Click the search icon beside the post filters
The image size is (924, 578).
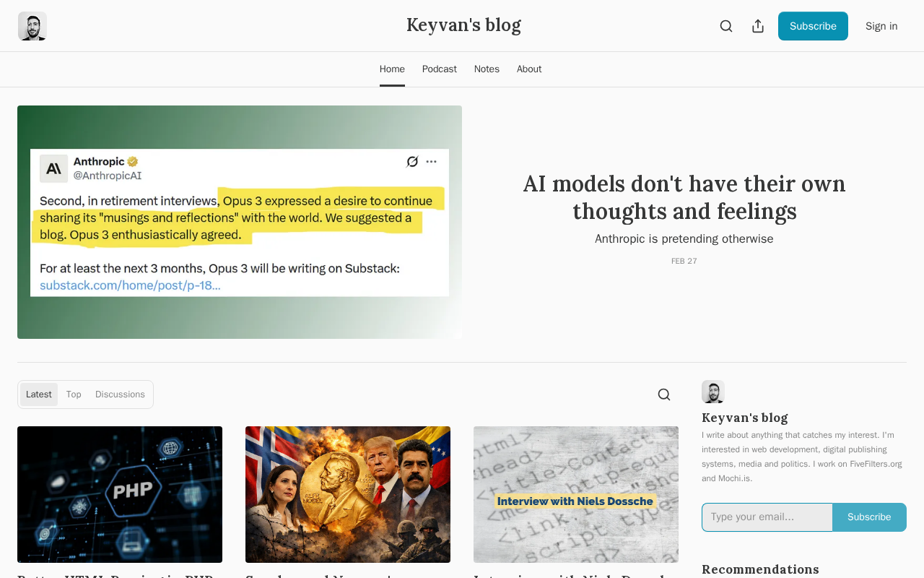pyautogui.click(x=664, y=394)
